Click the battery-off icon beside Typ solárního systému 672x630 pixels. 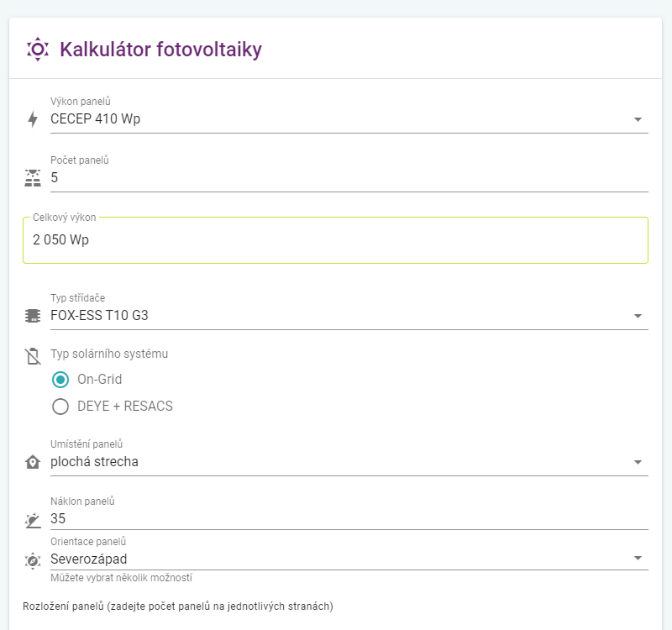pos(33,355)
